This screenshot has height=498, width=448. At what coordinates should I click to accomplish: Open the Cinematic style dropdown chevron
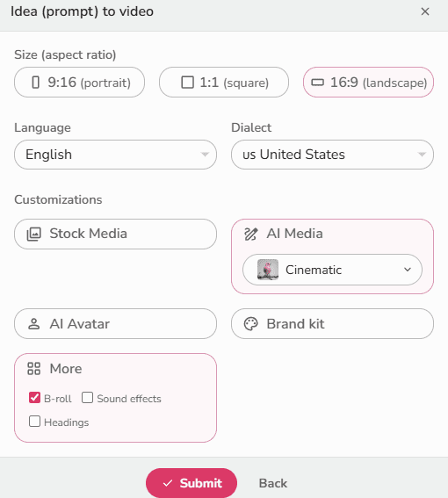408,270
